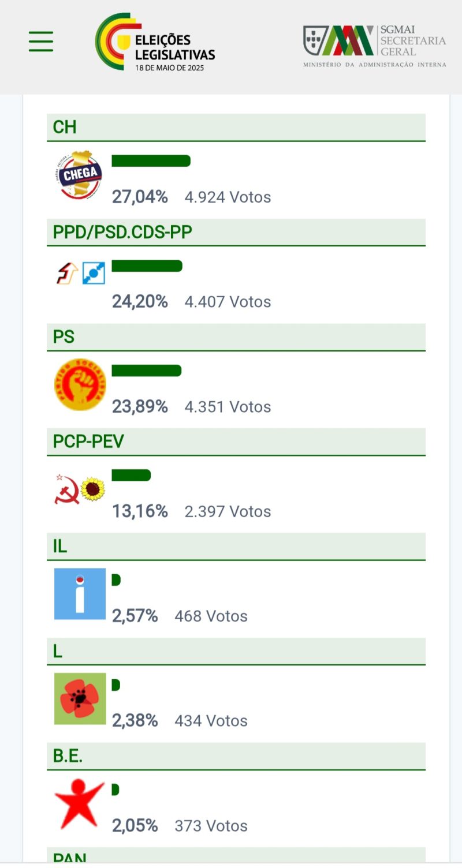The width and height of the screenshot is (462, 868).
Task: Click the PCP hammer and sickle logo
Action: (x=66, y=489)
